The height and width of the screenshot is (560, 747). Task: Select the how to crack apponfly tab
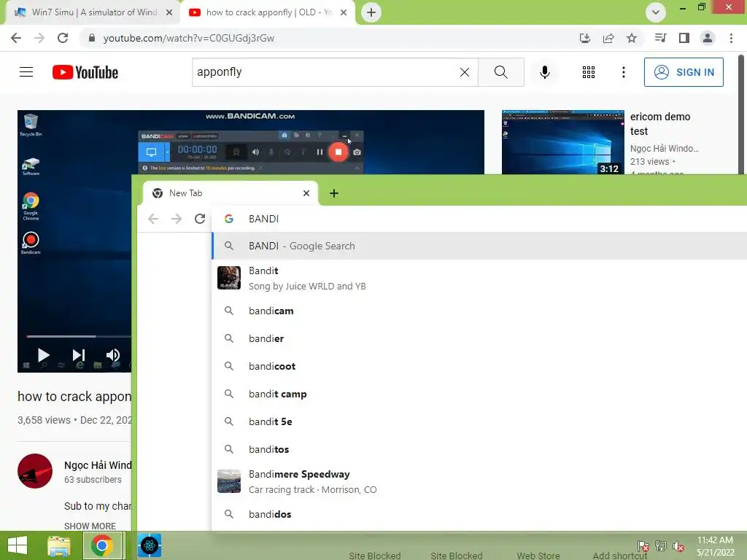[x=267, y=12]
